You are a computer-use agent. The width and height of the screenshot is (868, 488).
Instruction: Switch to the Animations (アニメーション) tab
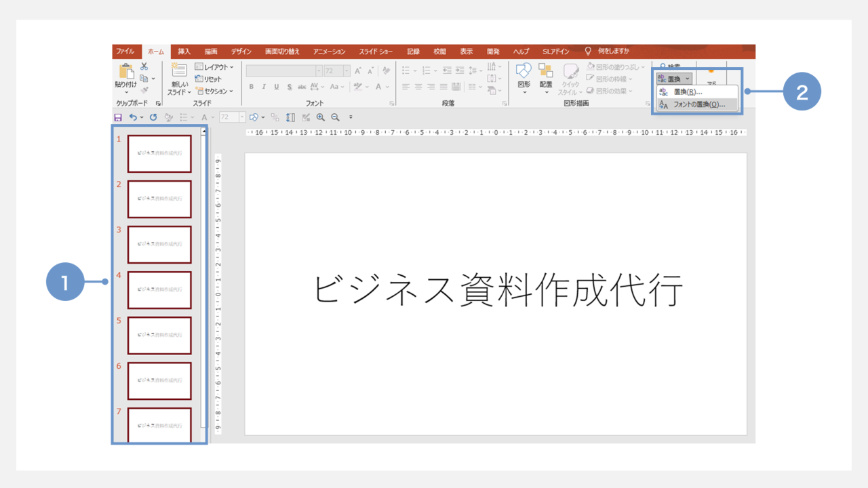[330, 52]
